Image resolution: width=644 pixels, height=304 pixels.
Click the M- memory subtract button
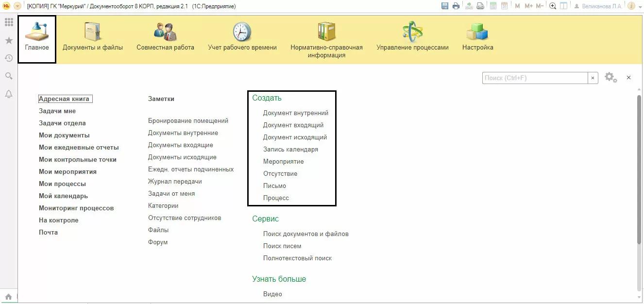click(x=540, y=6)
